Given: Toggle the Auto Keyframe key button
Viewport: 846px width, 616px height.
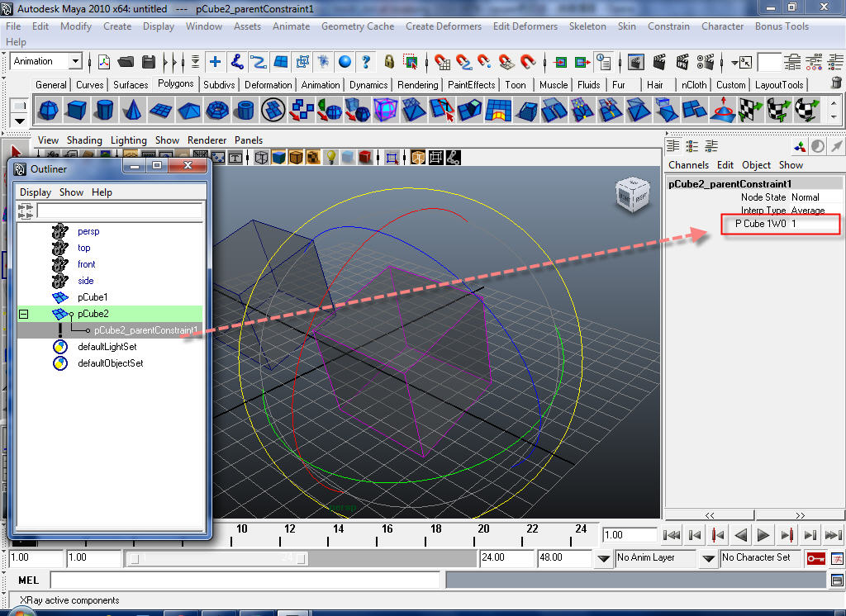Looking at the screenshot, I should [815, 558].
